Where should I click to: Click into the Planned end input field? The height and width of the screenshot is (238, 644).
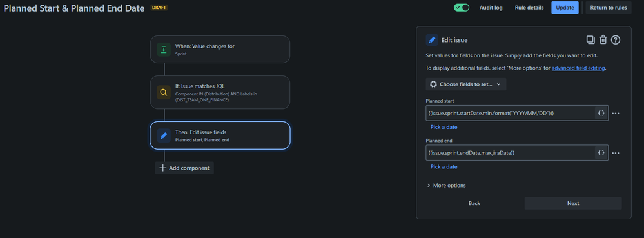[x=510, y=152]
